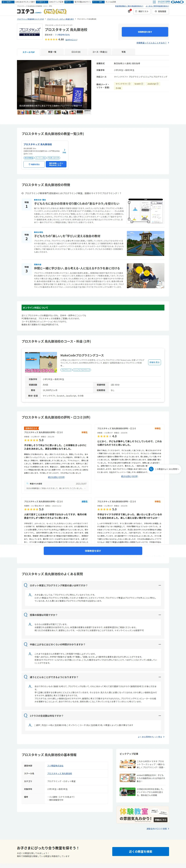The image size is (186, 868).
Task: Open GMOおおさらネット銀行 top bar link
Action: click(x=25, y=2)
